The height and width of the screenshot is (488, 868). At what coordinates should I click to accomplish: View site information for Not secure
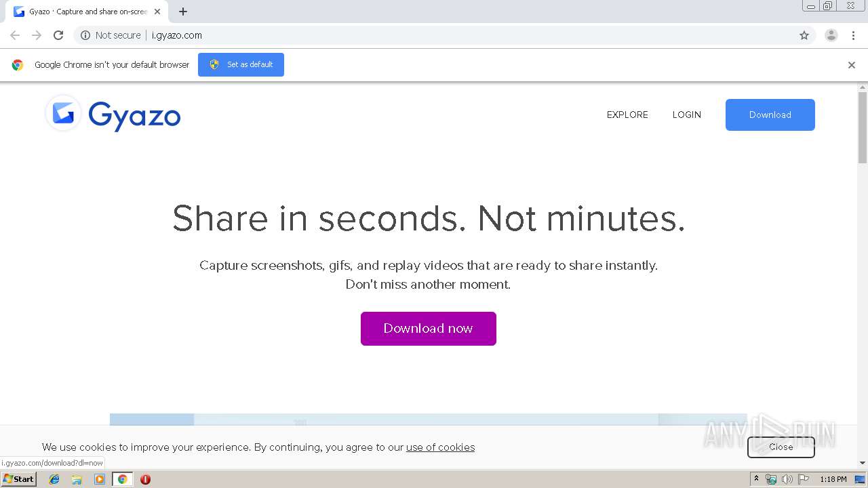(111, 35)
